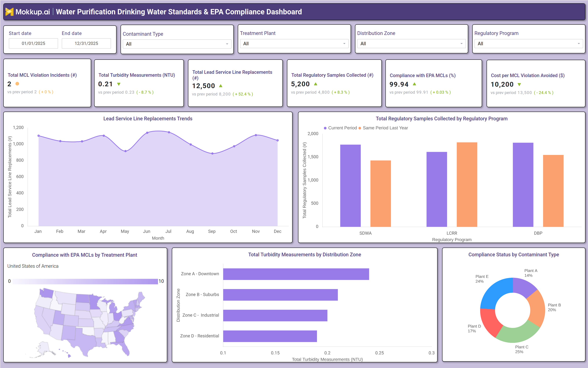Click the May data point on trend line
588x368 pixels.
pos(125,151)
